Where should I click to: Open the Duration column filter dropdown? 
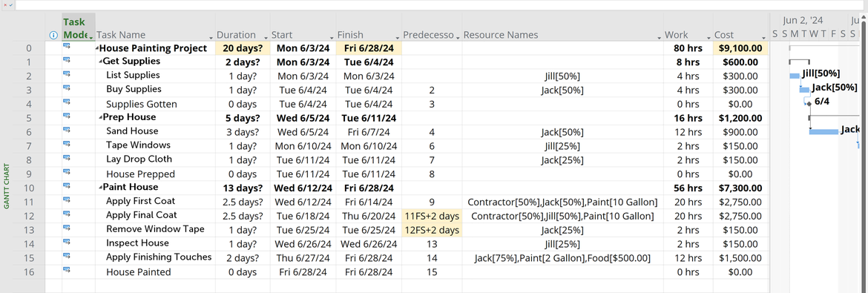(x=266, y=36)
